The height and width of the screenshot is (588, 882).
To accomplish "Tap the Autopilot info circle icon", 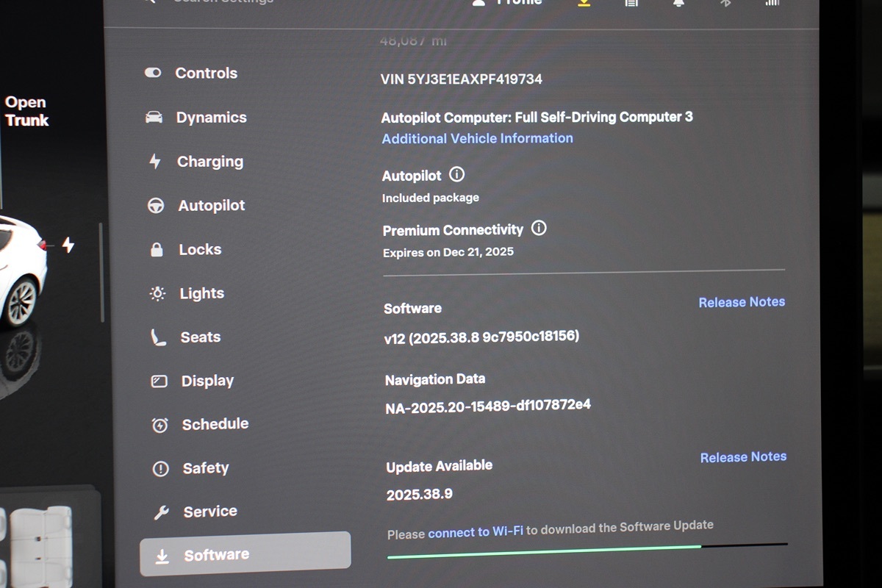I will click(x=456, y=175).
